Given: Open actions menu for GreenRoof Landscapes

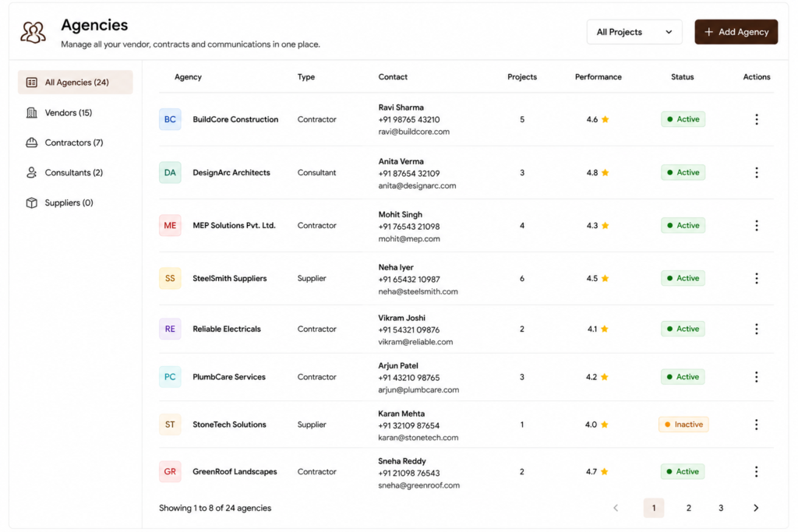Looking at the screenshot, I should point(756,472).
